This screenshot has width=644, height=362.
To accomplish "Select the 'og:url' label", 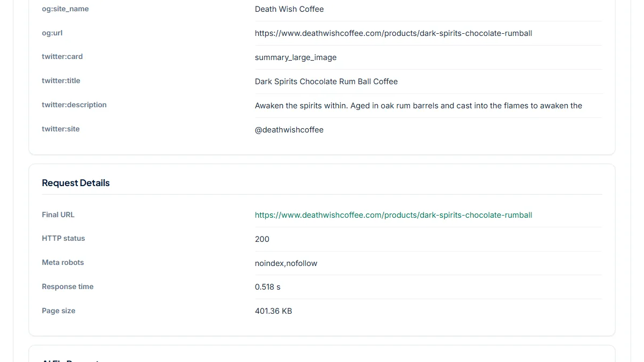I will tap(52, 33).
